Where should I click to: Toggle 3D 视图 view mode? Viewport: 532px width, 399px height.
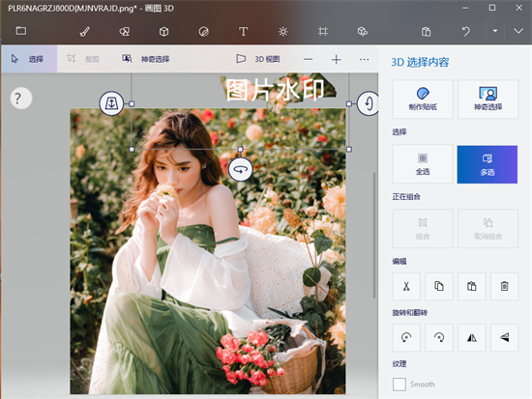tap(258, 59)
